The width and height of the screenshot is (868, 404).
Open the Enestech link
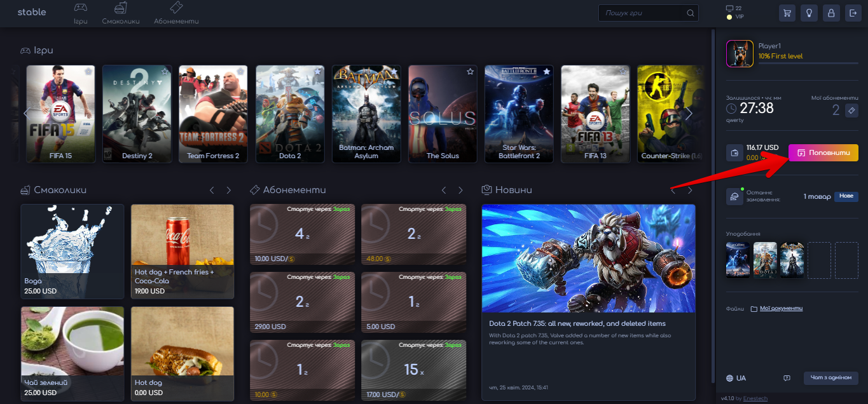(x=755, y=398)
